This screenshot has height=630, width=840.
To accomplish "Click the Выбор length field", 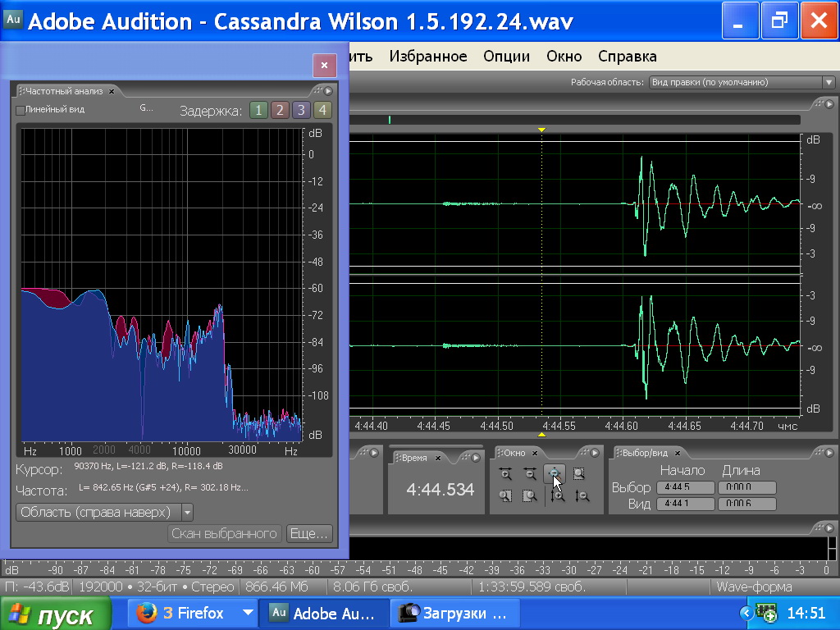I will tap(747, 487).
